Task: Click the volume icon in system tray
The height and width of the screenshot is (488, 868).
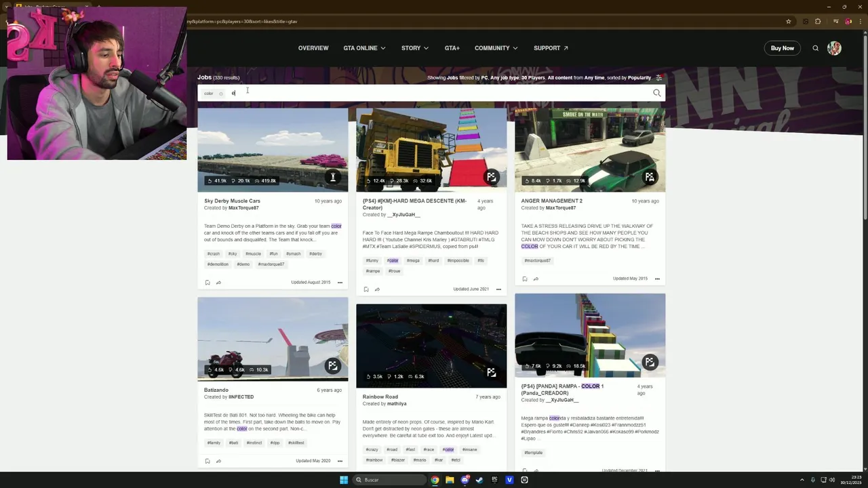Action: [833, 480]
